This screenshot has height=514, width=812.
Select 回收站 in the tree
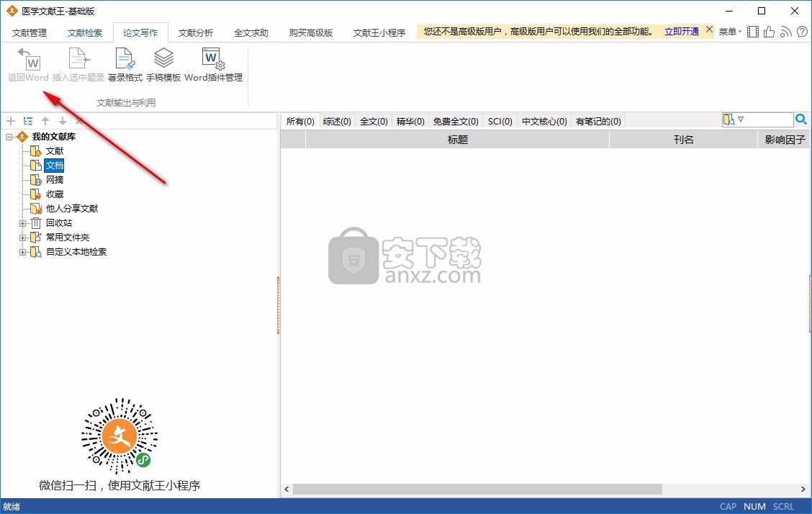pos(59,223)
